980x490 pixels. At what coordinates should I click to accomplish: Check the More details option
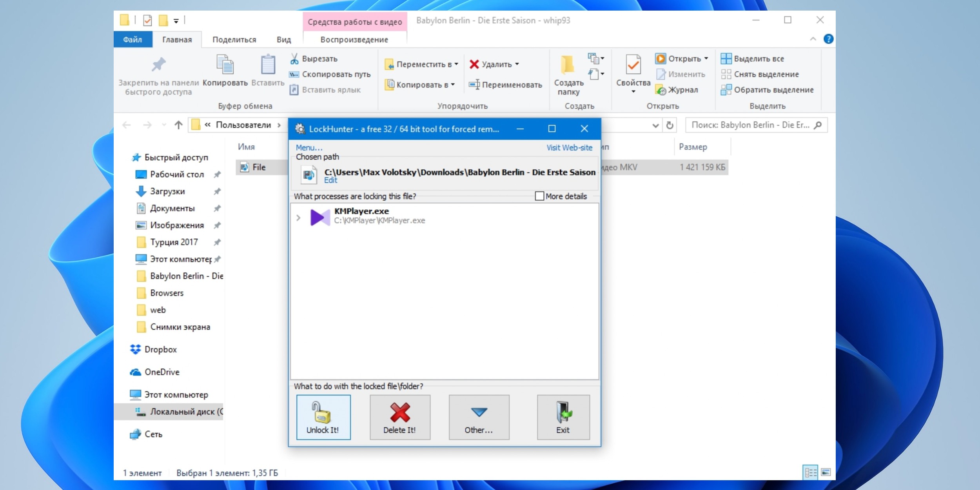(x=538, y=196)
